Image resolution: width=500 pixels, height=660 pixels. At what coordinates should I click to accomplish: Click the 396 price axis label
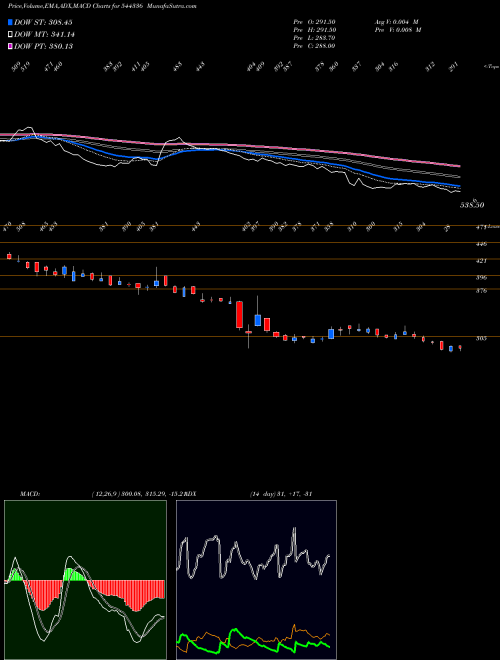click(482, 277)
